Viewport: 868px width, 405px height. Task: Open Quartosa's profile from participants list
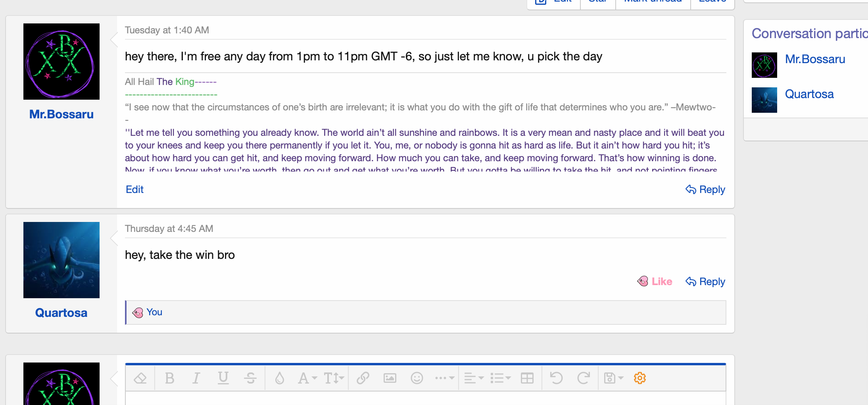[809, 94]
